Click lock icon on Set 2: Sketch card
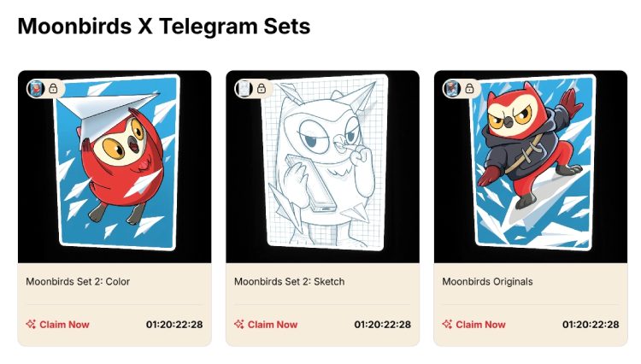Screen dimensions: 641x364 coord(262,88)
